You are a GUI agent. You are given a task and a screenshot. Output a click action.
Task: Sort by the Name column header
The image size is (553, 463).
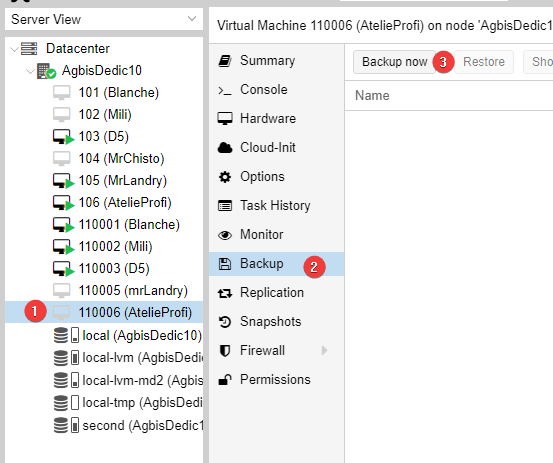pos(372,96)
